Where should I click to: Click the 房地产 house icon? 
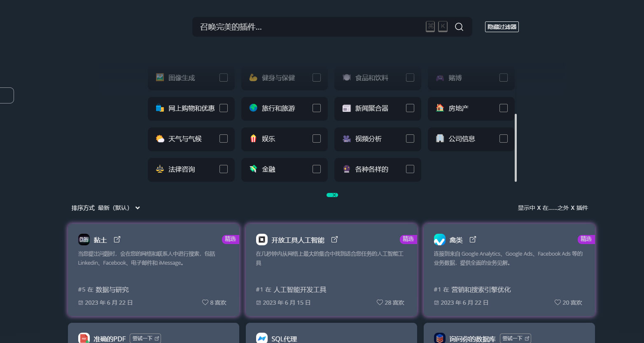(440, 108)
